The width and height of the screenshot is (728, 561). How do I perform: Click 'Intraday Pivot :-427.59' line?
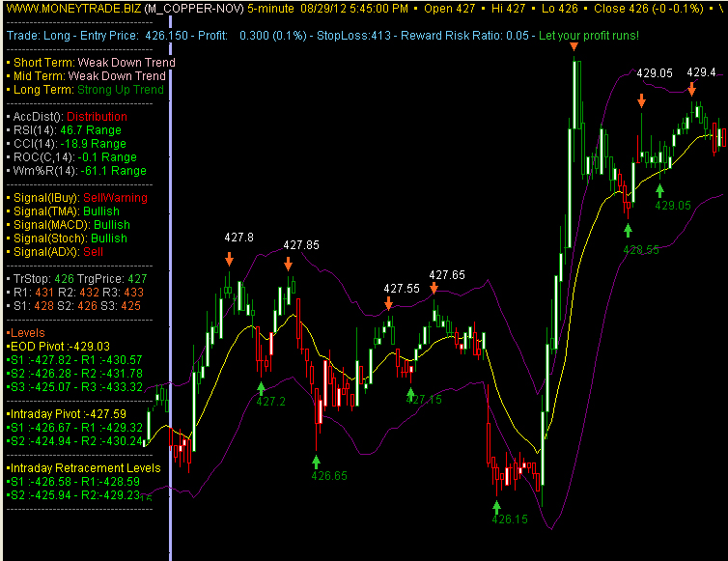pos(67,413)
